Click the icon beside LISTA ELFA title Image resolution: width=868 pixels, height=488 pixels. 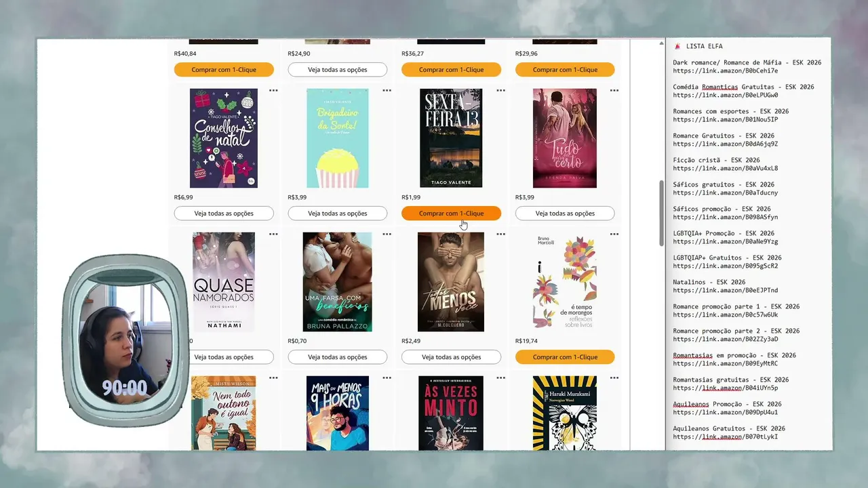[677, 46]
